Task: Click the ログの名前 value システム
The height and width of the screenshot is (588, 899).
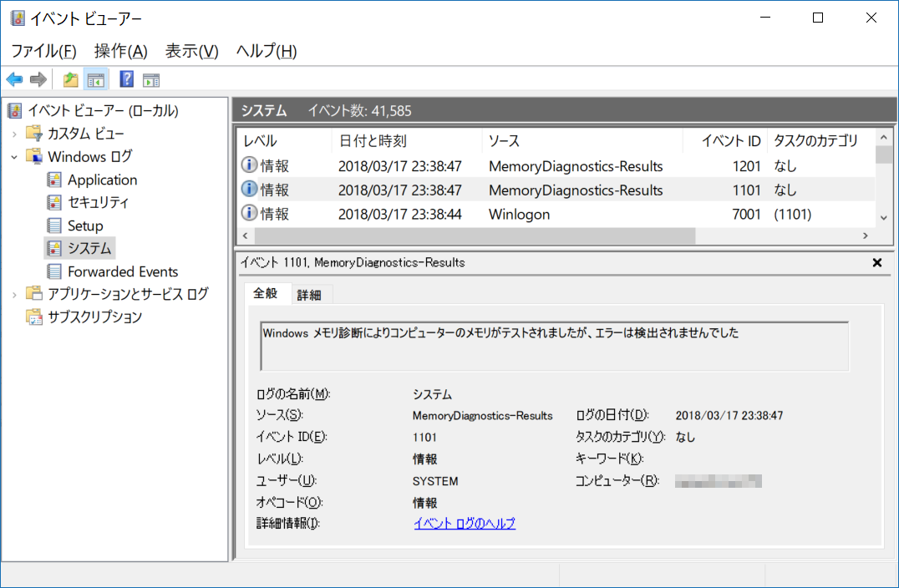Action: (432, 394)
